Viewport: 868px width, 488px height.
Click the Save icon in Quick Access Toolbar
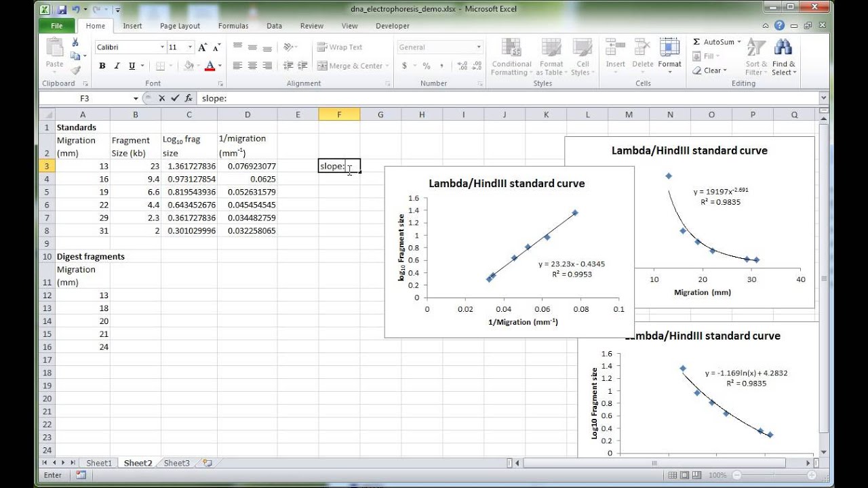tap(62, 9)
